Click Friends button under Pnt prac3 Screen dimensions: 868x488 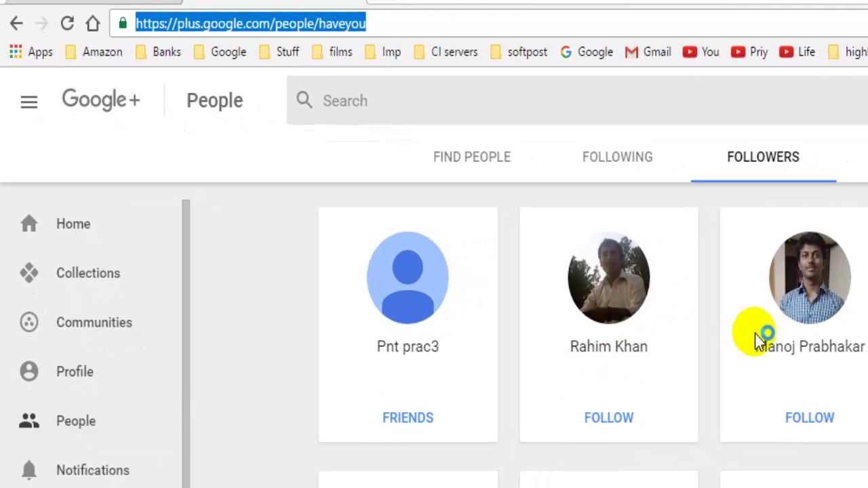408,418
